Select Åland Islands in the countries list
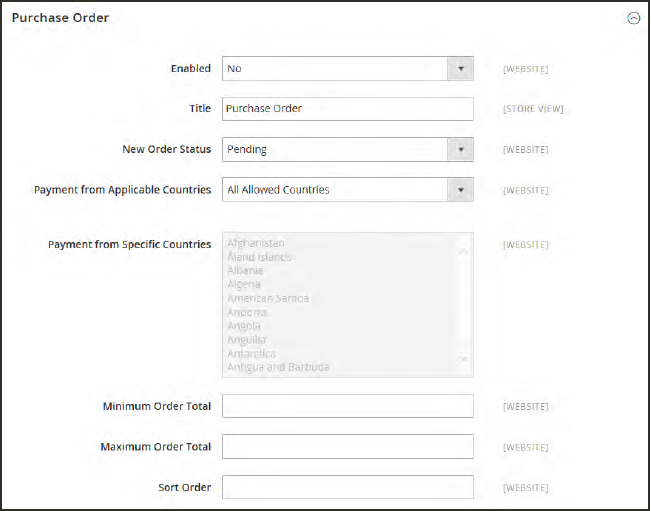 tap(259, 257)
